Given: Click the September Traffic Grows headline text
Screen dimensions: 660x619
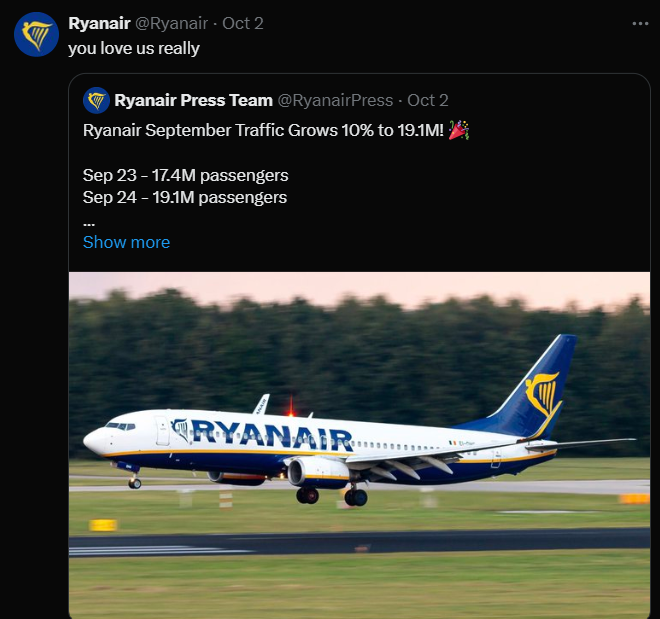Looking at the screenshot, I should pos(263,130).
